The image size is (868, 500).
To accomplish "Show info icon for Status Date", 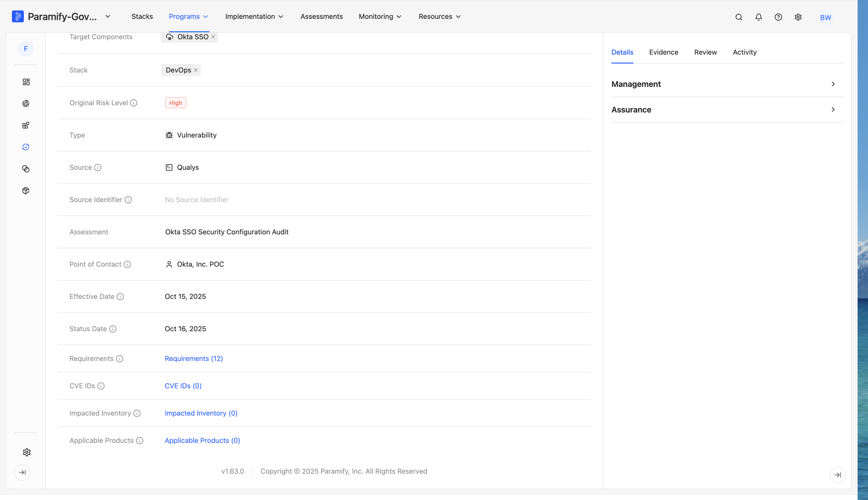I will (x=113, y=329).
